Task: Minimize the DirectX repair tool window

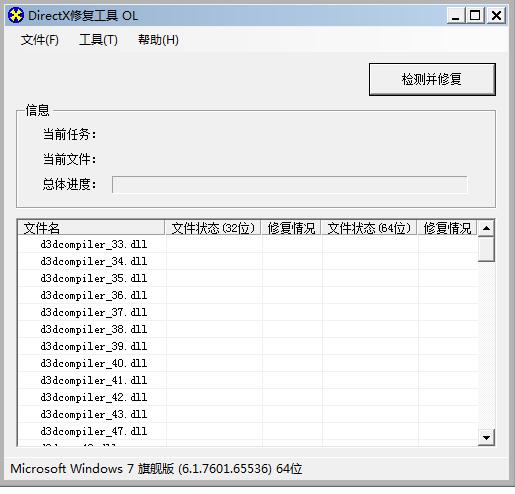Action: [x=456, y=15]
